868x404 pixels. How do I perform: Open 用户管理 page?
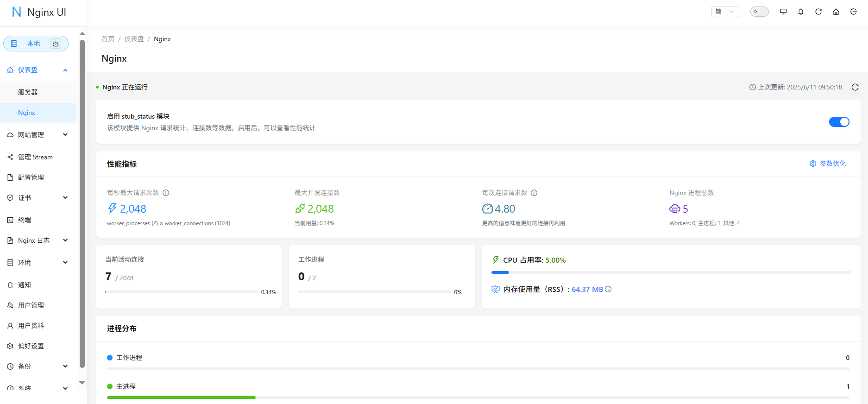(38, 305)
